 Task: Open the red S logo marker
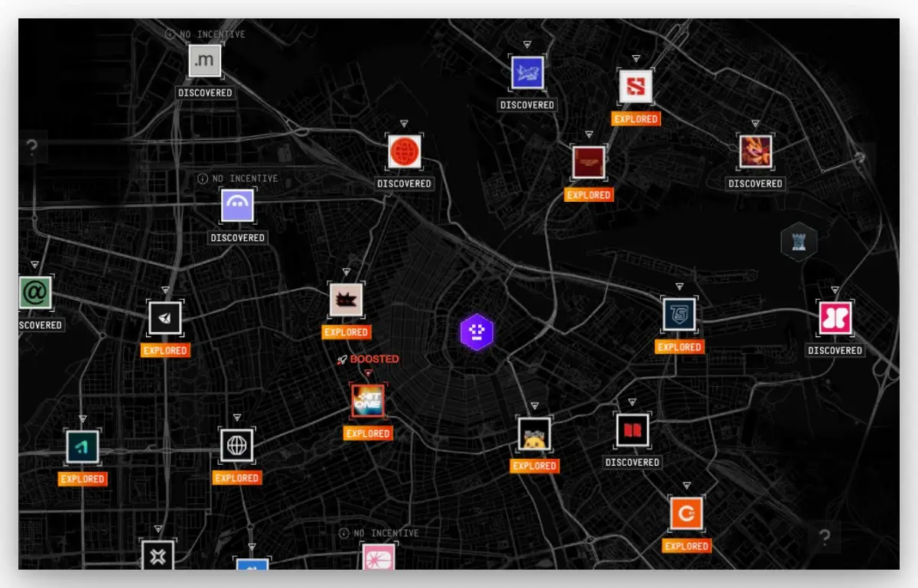pyautogui.click(x=636, y=86)
